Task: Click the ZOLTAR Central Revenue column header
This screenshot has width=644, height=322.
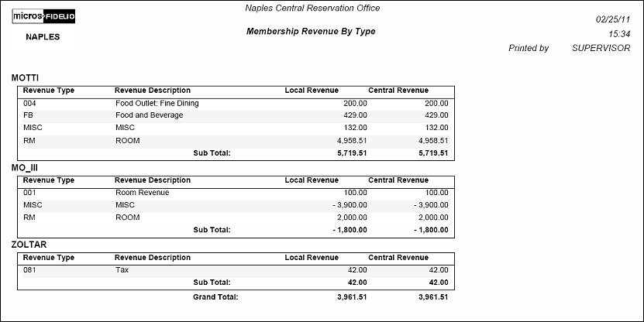Action: 398,257
